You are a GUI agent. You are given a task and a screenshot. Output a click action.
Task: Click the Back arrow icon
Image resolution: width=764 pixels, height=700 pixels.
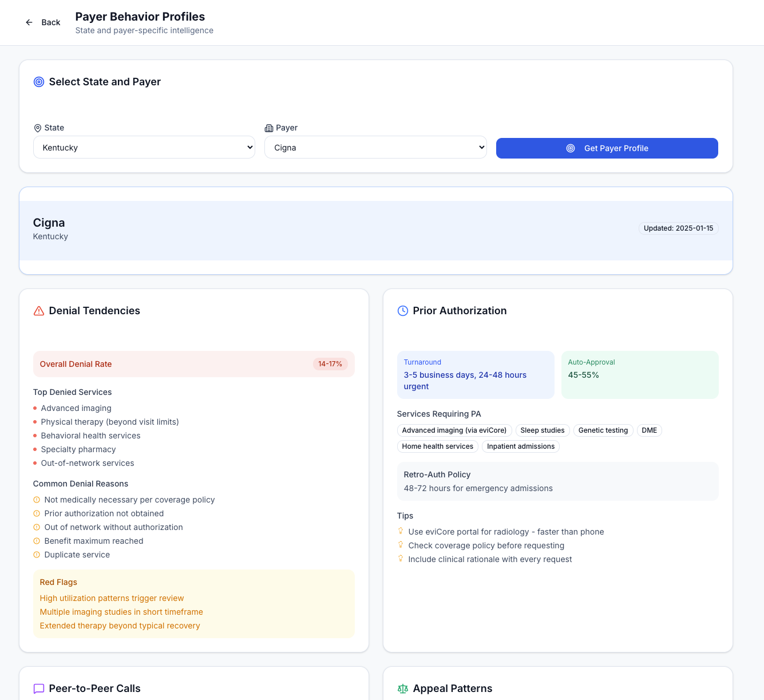[29, 22]
